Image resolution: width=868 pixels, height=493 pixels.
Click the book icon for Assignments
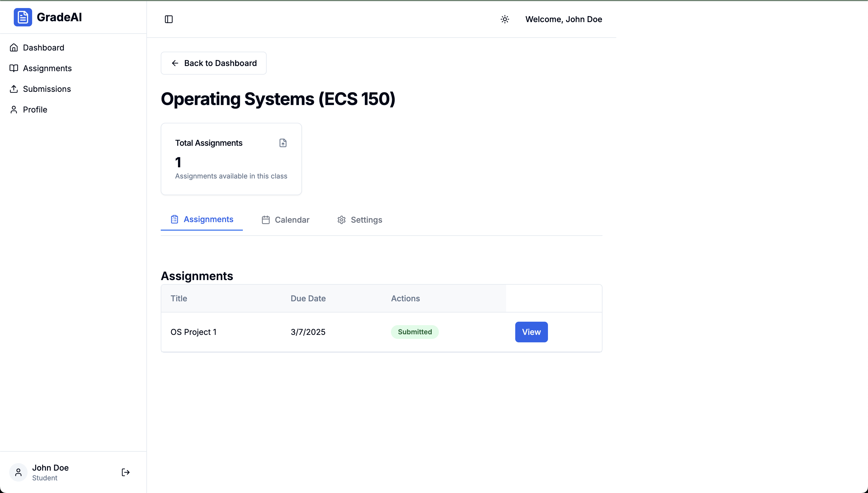[x=14, y=68]
